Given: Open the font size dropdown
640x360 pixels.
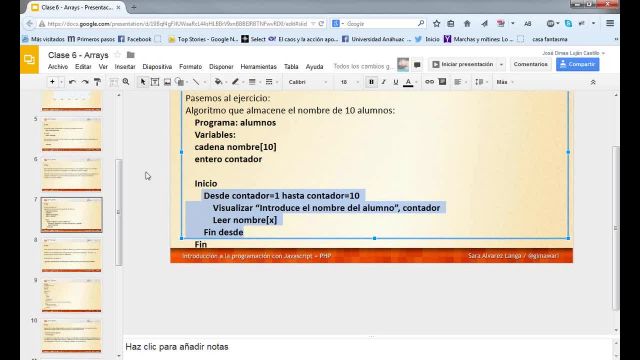Looking at the screenshot, I should tap(349, 82).
